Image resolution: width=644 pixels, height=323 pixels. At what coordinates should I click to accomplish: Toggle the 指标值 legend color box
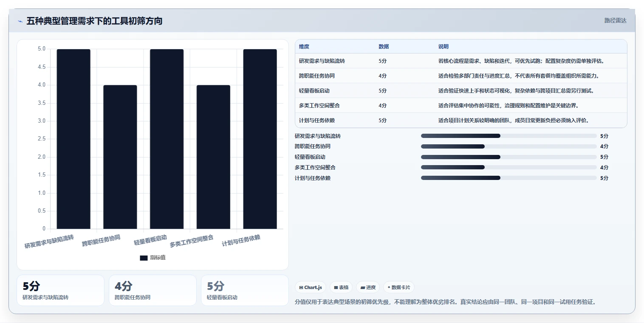144,258
